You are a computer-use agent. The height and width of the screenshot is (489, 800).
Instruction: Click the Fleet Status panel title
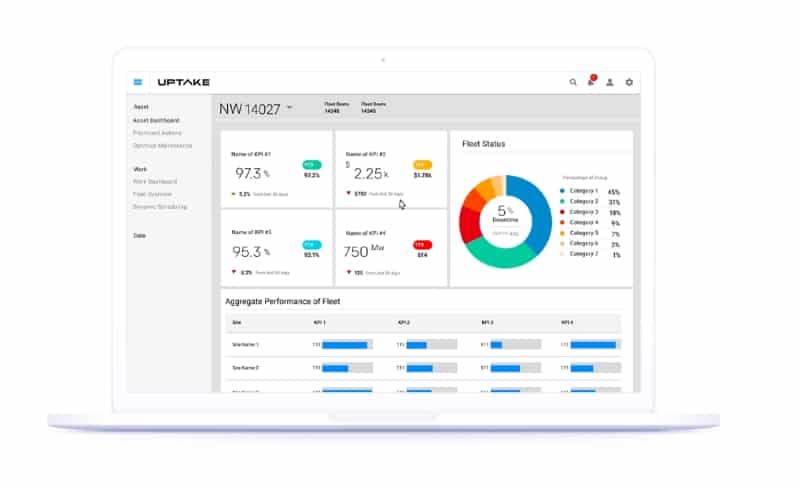(483, 144)
